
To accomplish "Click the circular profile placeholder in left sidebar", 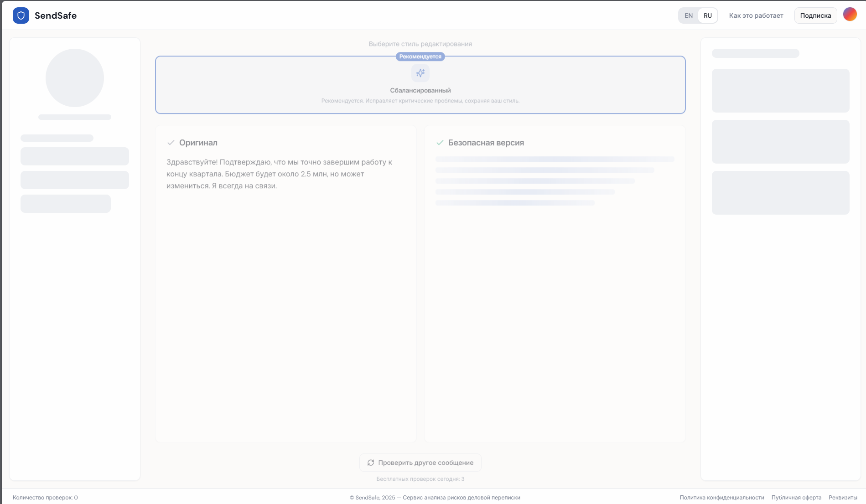I will [x=75, y=78].
